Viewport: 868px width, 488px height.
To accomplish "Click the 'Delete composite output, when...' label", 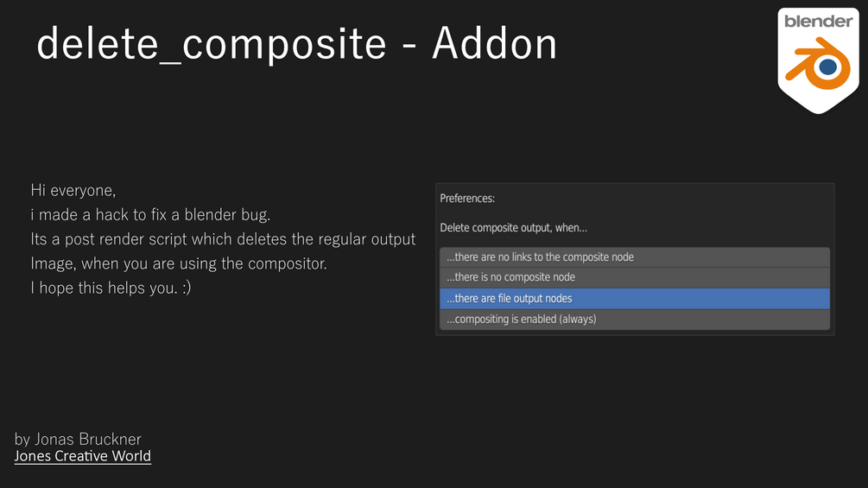I will pos(513,228).
